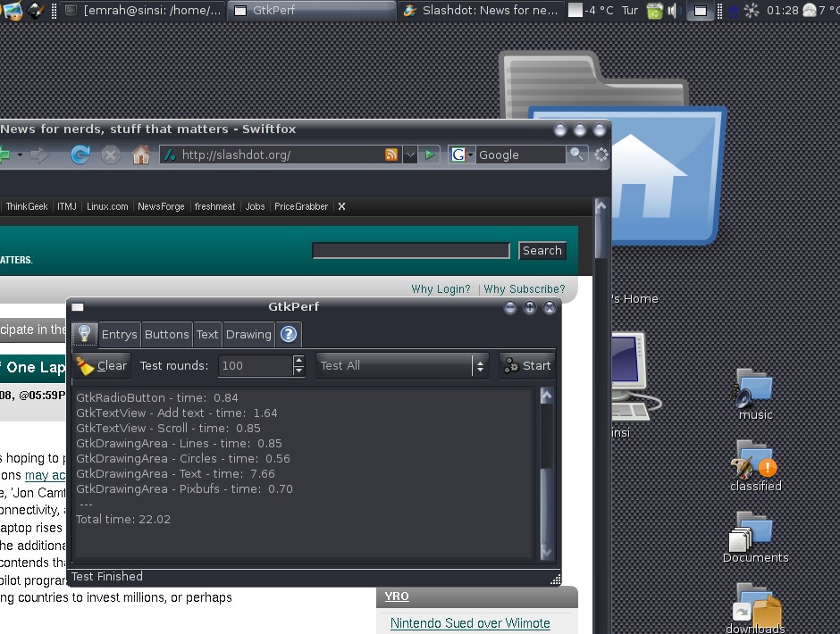Open the freshmeat link on Slashdot

click(214, 206)
